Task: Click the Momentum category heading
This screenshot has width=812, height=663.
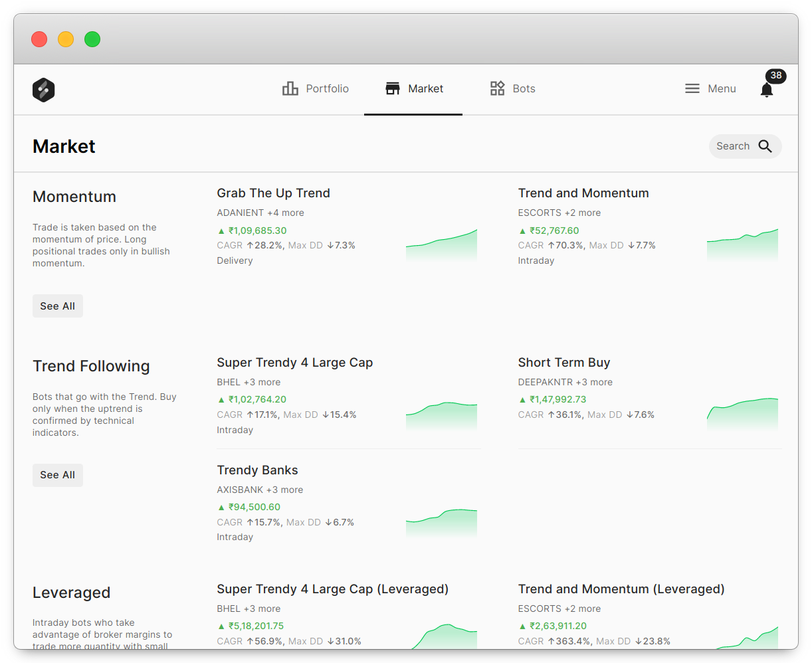Action: (74, 197)
